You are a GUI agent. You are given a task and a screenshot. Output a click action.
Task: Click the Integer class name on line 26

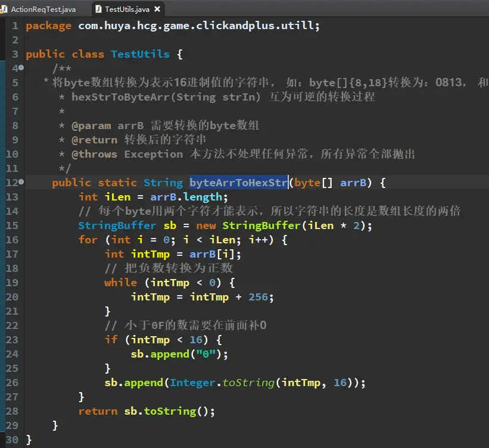192,383
